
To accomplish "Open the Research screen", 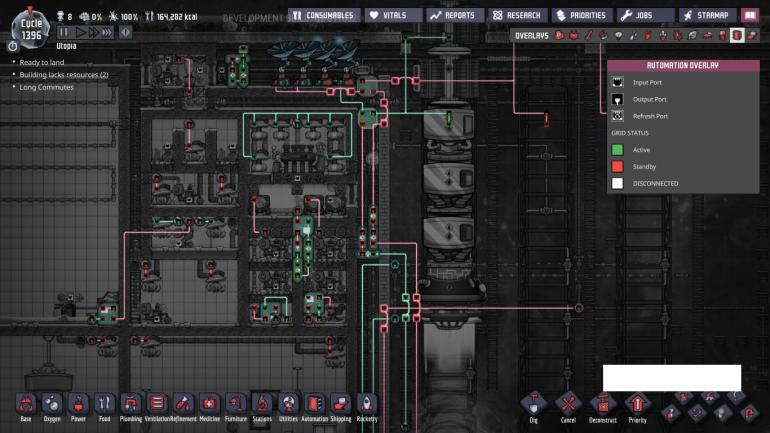I will coord(516,16).
